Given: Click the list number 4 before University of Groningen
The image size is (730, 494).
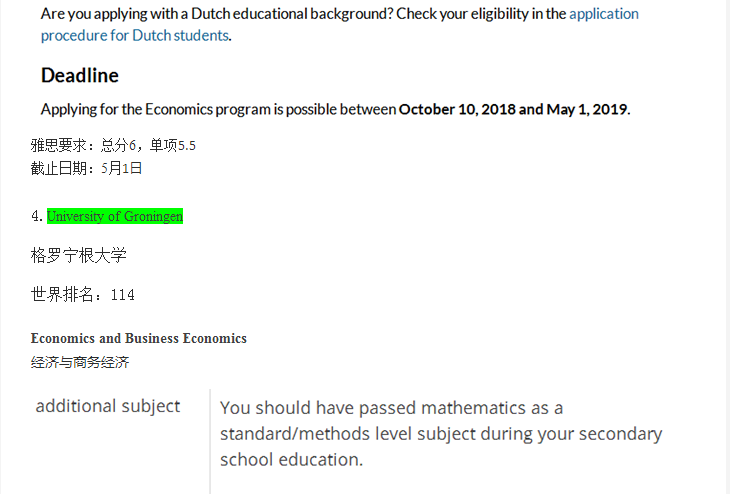Looking at the screenshot, I should [36, 216].
